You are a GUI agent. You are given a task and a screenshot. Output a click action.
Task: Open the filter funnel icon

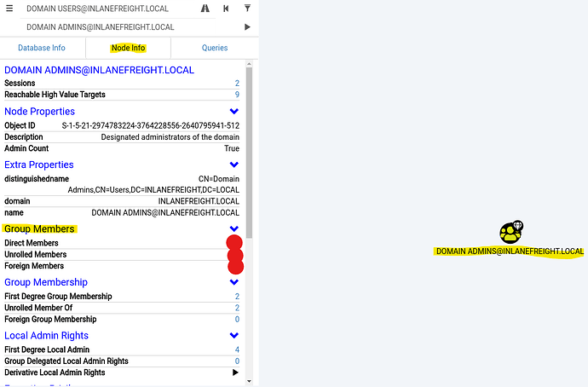247,8
